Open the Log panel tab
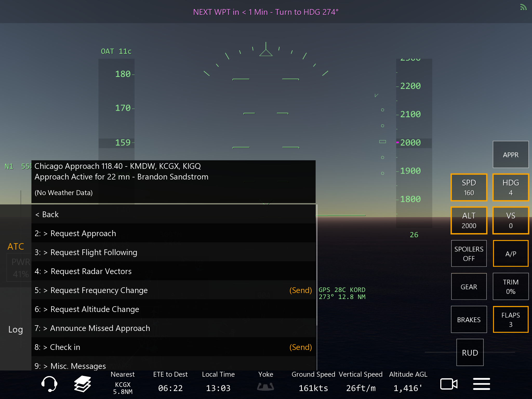Image resolution: width=532 pixels, height=399 pixels. pos(16,329)
